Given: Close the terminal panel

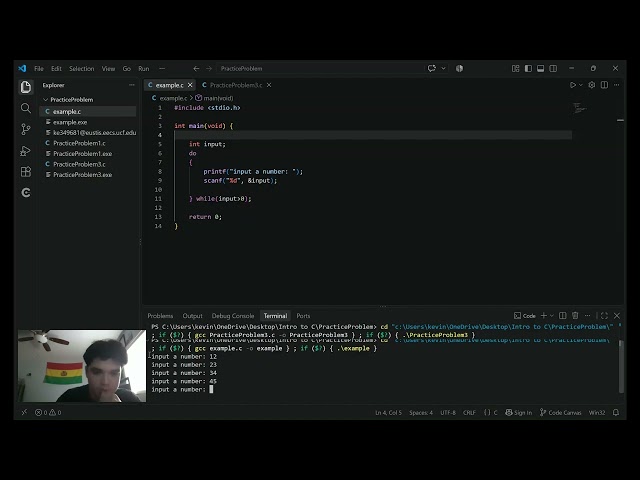Looking at the screenshot, I should [x=617, y=316].
